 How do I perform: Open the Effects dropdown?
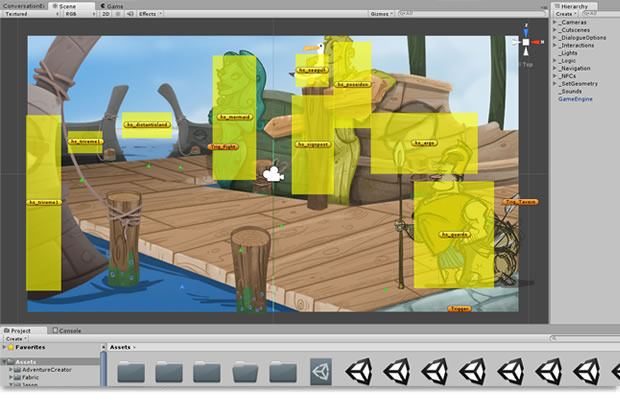(150, 13)
